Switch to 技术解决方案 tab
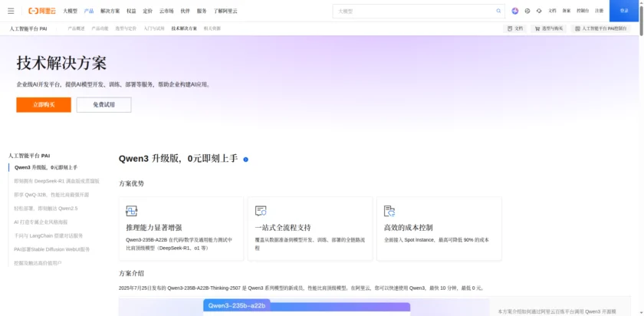This screenshot has width=644, height=316. (x=184, y=29)
